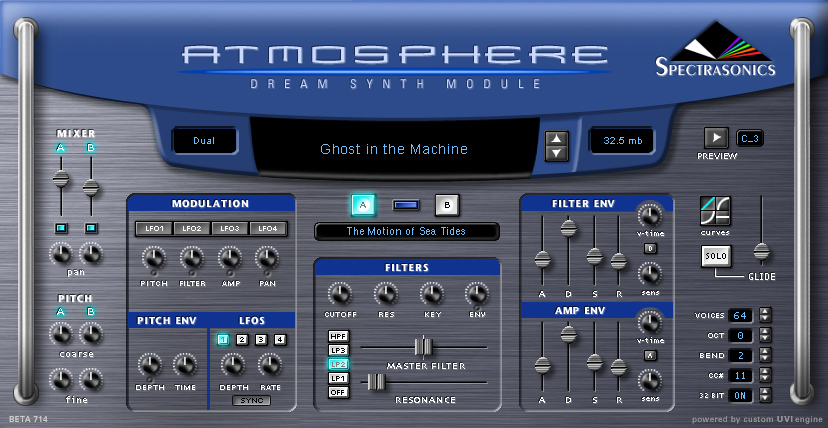
Task: Open The Motion of Sea Tides layer menu
Action: [407, 231]
